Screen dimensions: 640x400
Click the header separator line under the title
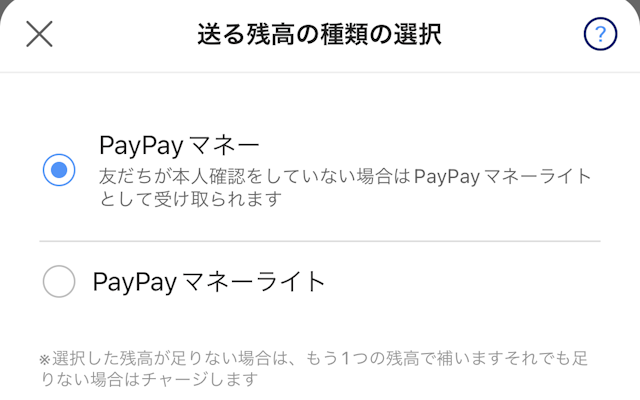(x=320, y=73)
